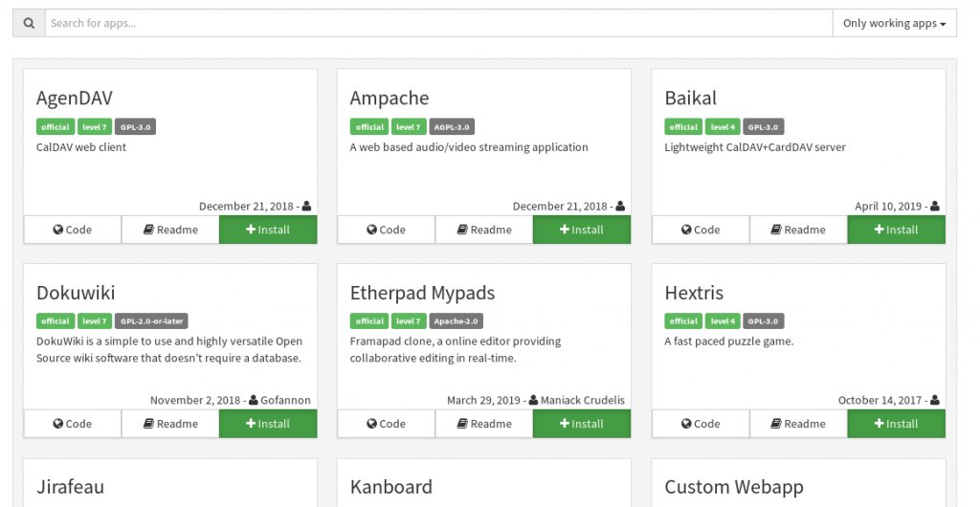Image resolution: width=980 pixels, height=507 pixels.
Task: Click the GPL-2.0-or-later badge on Dokuwiki
Action: click(x=152, y=320)
